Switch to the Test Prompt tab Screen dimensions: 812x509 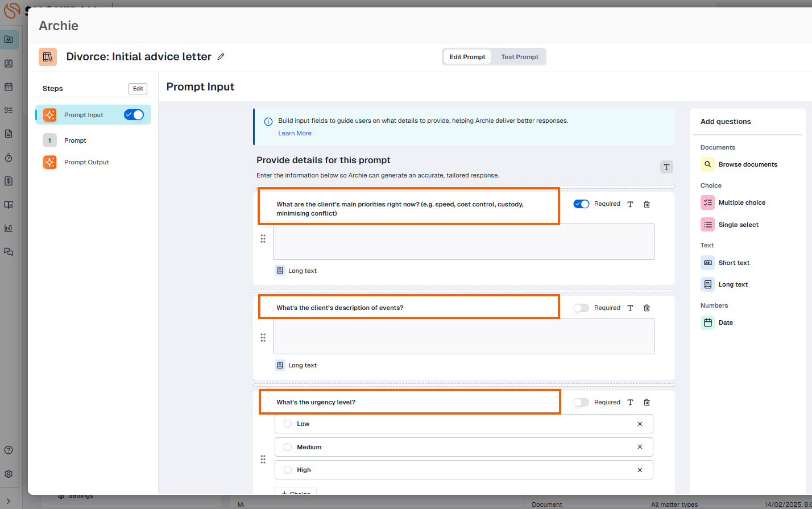tap(519, 57)
